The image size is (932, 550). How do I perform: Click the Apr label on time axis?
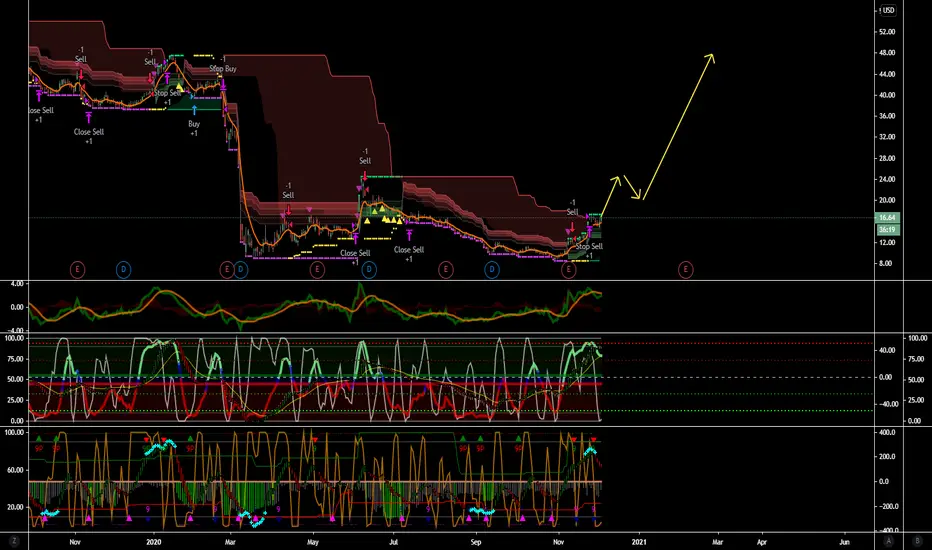pos(761,542)
